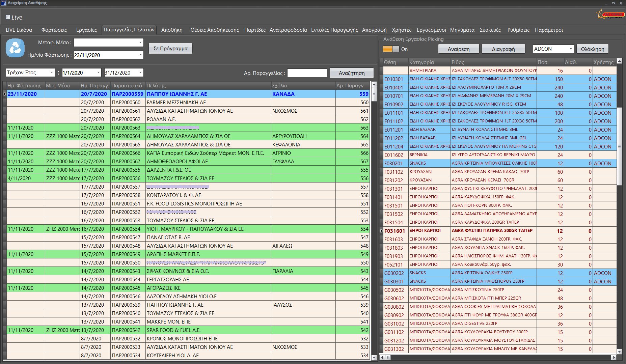
Task: Switch to the Φορτώσεις tab
Action: [54, 30]
